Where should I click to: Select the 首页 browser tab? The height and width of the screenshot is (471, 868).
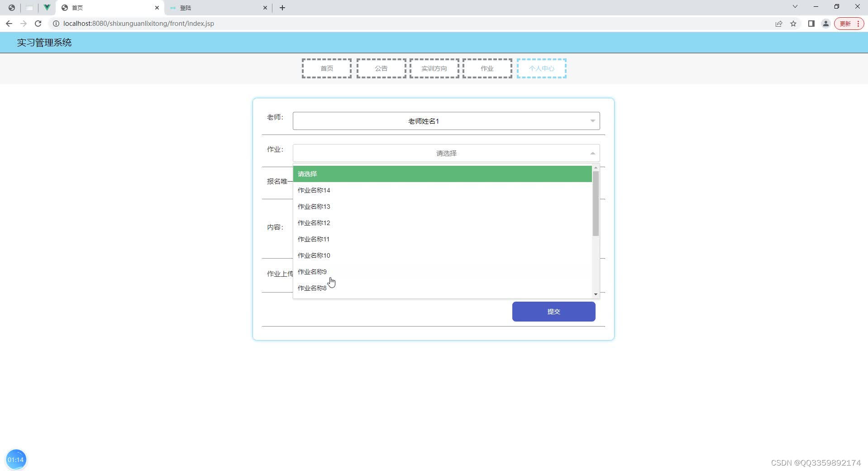pos(110,8)
